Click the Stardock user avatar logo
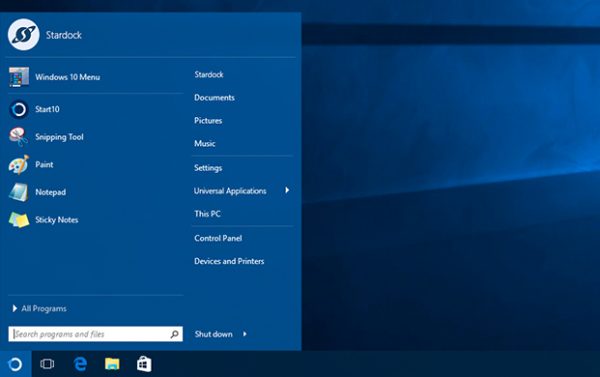Viewport: 600px width, 377px height. 23,34
